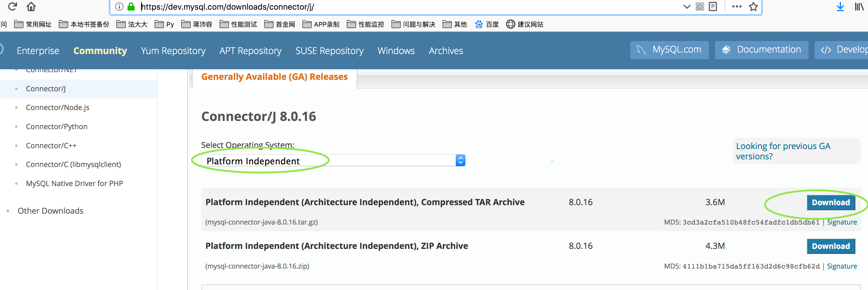Open Connector/Python in the sidebar
868x290 pixels.
pyautogui.click(x=57, y=127)
